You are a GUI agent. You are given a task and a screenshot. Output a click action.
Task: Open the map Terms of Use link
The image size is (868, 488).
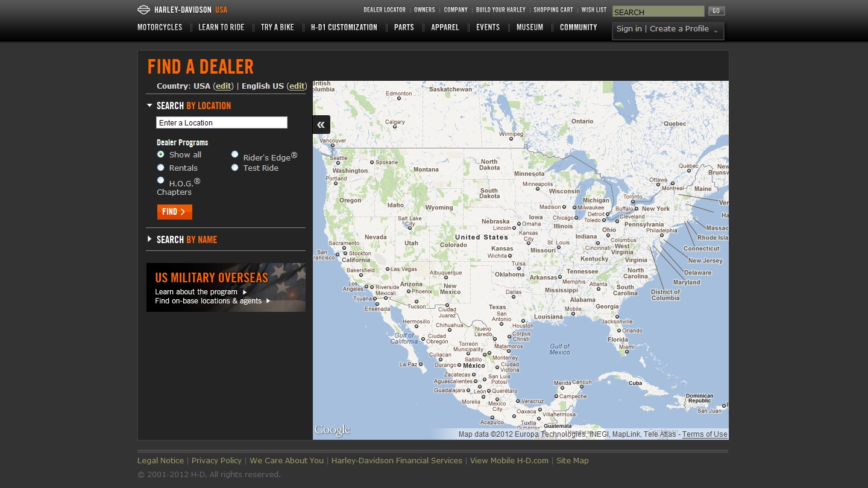(705, 434)
